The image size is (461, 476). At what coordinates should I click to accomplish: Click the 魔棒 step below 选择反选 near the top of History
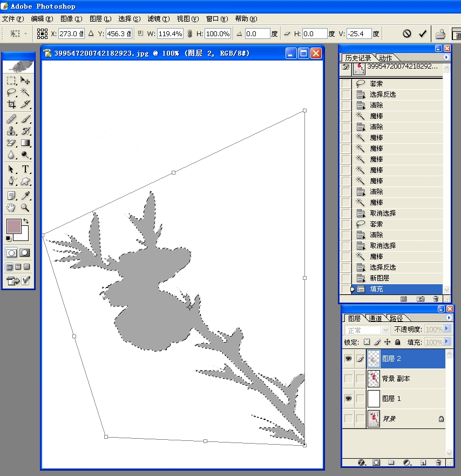[x=376, y=116]
